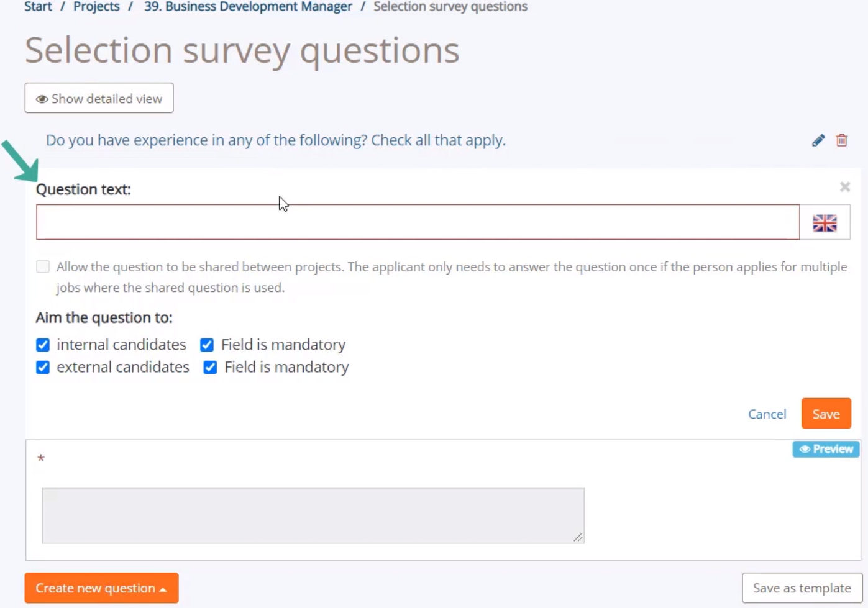Click the UK flag language icon

click(x=825, y=222)
